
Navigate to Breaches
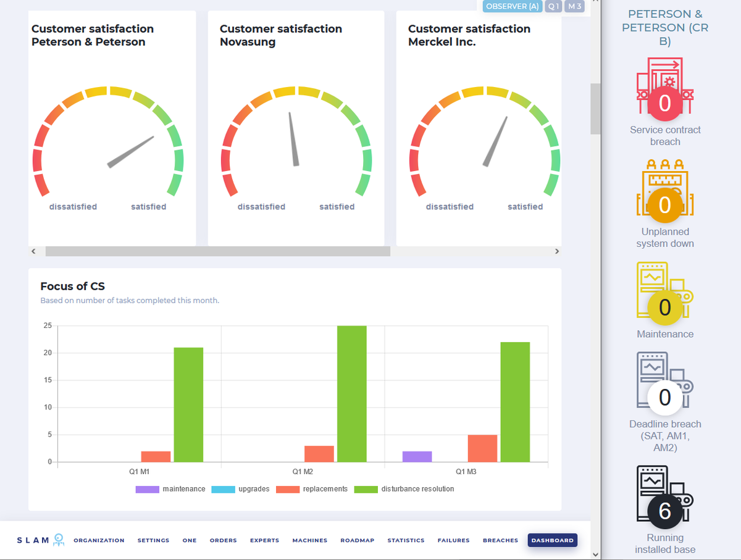click(x=500, y=540)
